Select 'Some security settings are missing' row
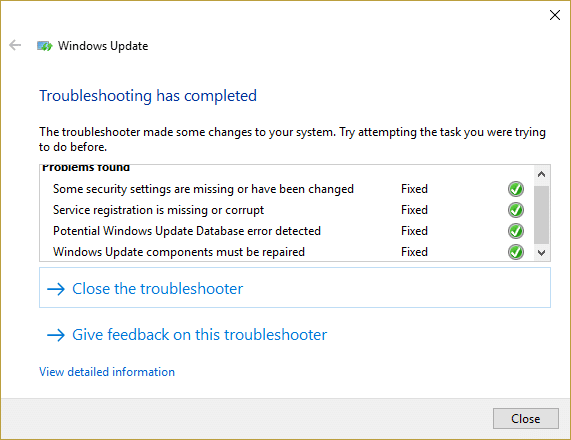Image resolution: width=571 pixels, height=440 pixels. point(287,189)
